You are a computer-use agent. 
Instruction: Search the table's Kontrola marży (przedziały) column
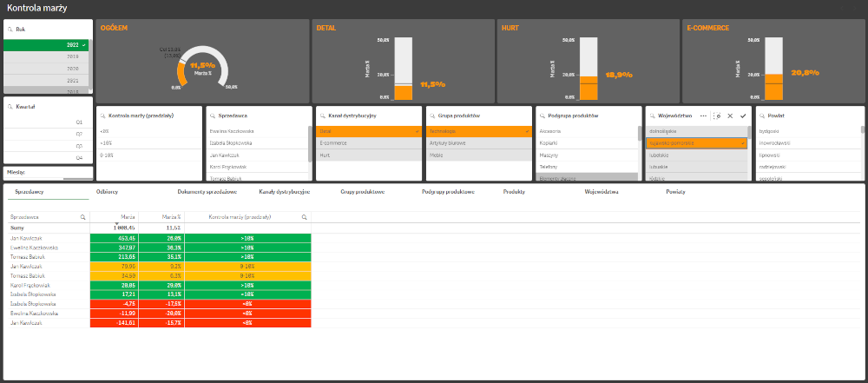304,217
